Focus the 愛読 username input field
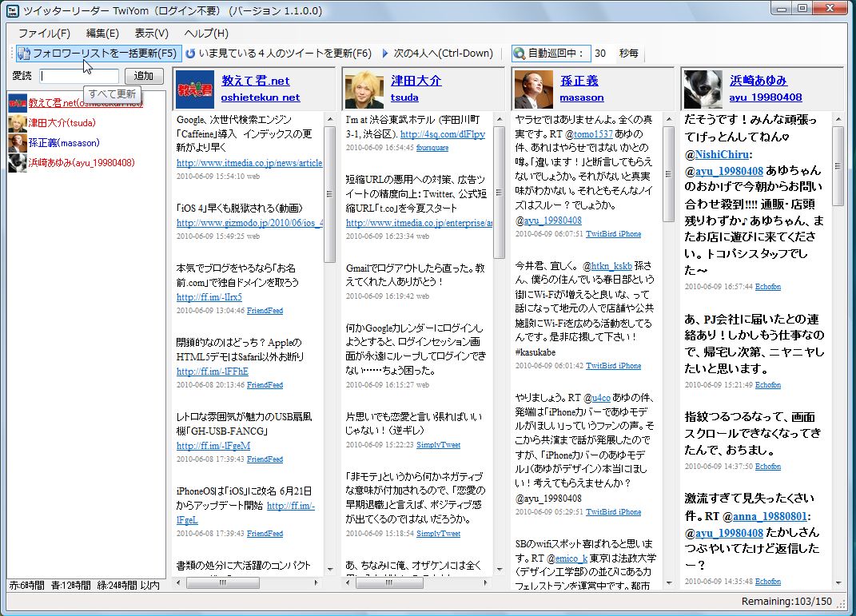This screenshot has width=856, height=616. [x=79, y=76]
